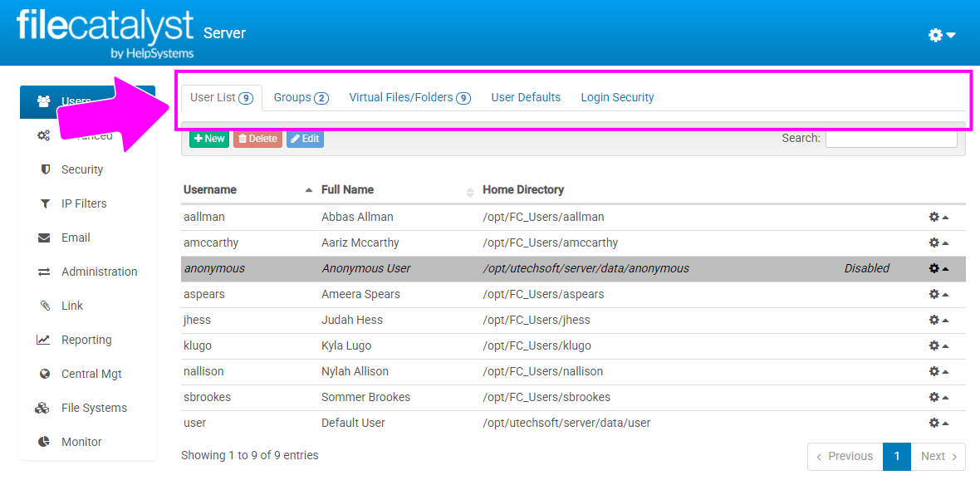
Task: Click the File Systems cubes icon
Action: point(42,408)
